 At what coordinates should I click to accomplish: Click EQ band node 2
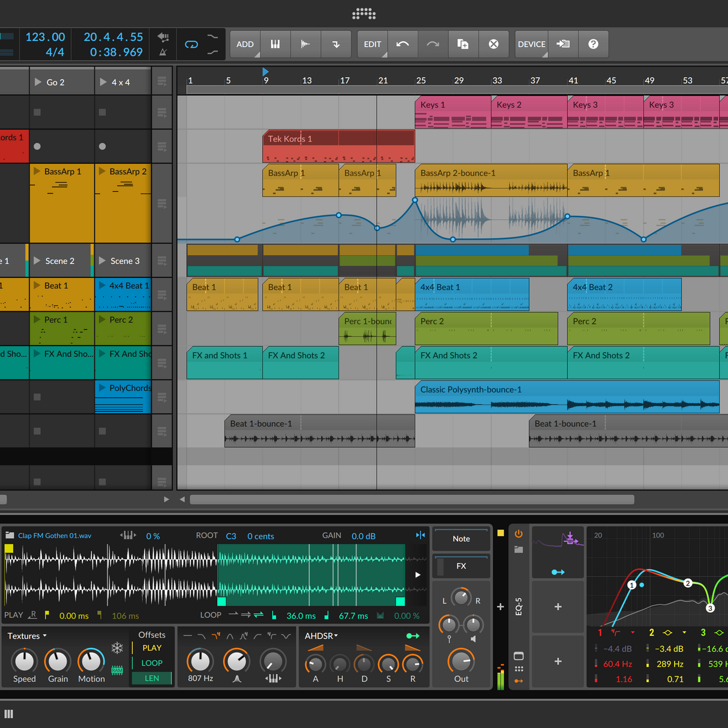click(688, 583)
